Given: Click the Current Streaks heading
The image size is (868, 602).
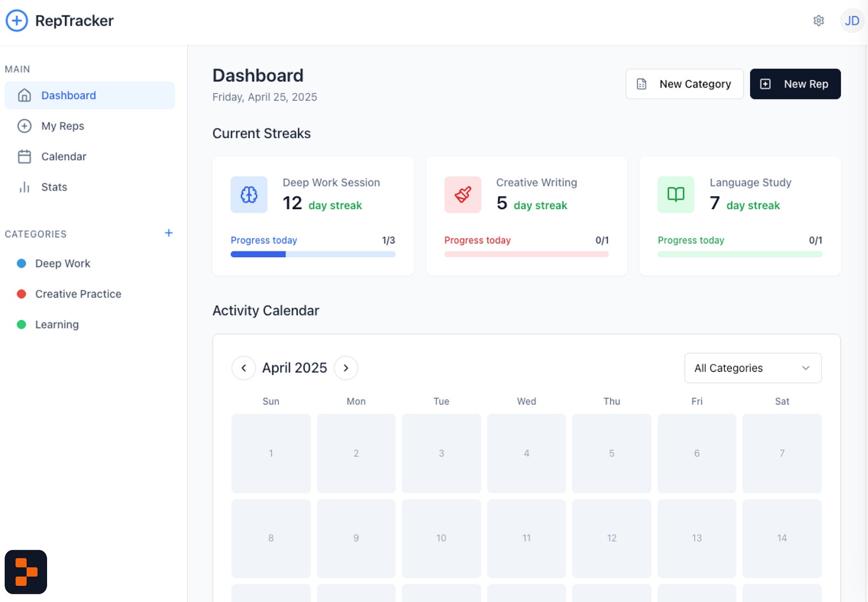Looking at the screenshot, I should (x=262, y=134).
